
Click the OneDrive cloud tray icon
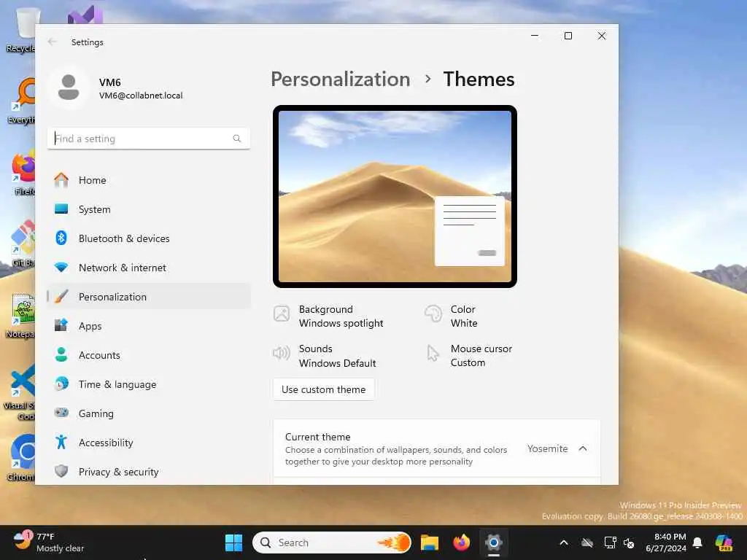point(587,542)
